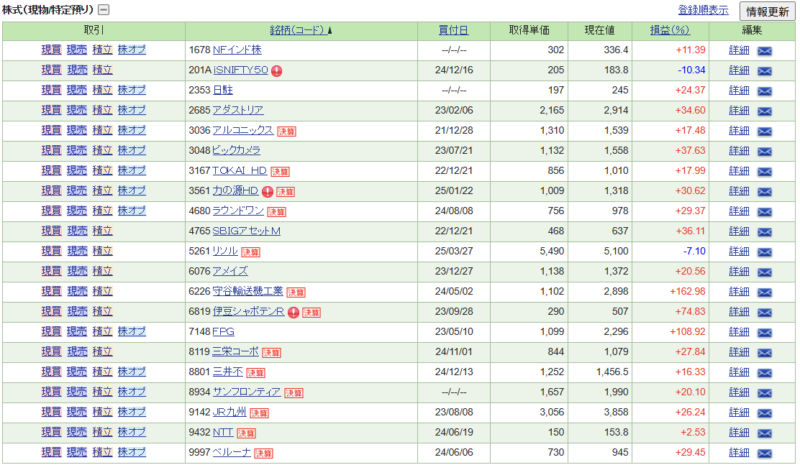This screenshot has width=800, height=465.
Task: Click red alert icon next to iSNIFTY50
Action: tap(277, 71)
